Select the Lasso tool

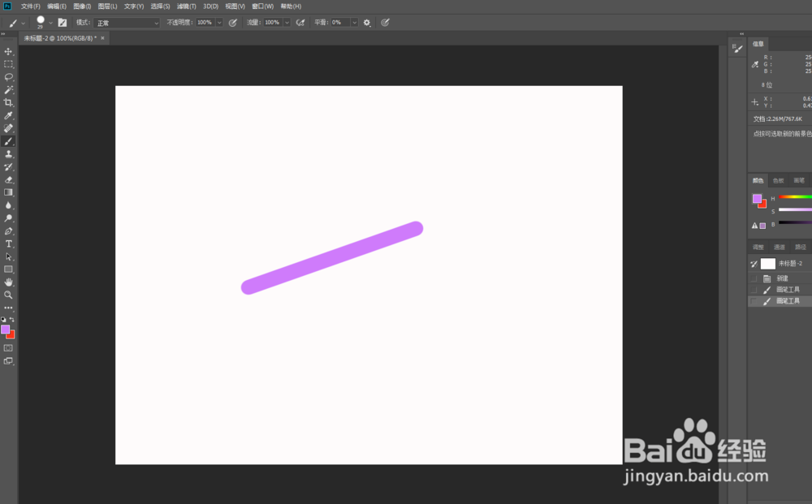(x=9, y=77)
